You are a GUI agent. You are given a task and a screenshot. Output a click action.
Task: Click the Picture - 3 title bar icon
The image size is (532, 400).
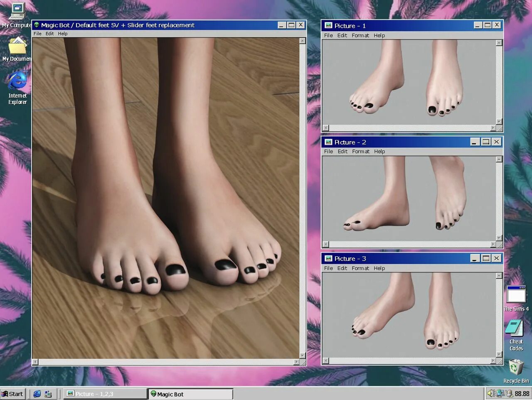click(x=328, y=258)
